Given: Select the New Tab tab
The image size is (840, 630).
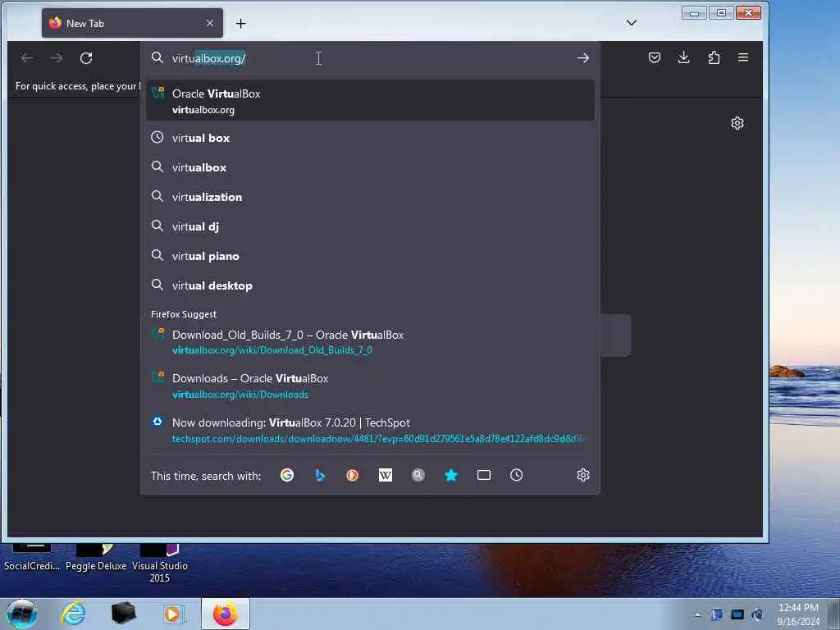Looking at the screenshot, I should click(x=132, y=23).
